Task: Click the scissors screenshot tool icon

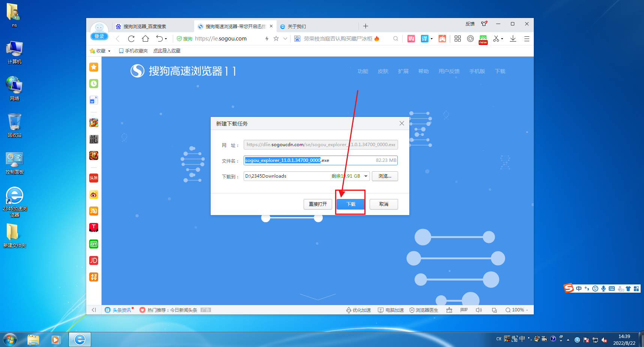Action: pyautogui.click(x=496, y=39)
